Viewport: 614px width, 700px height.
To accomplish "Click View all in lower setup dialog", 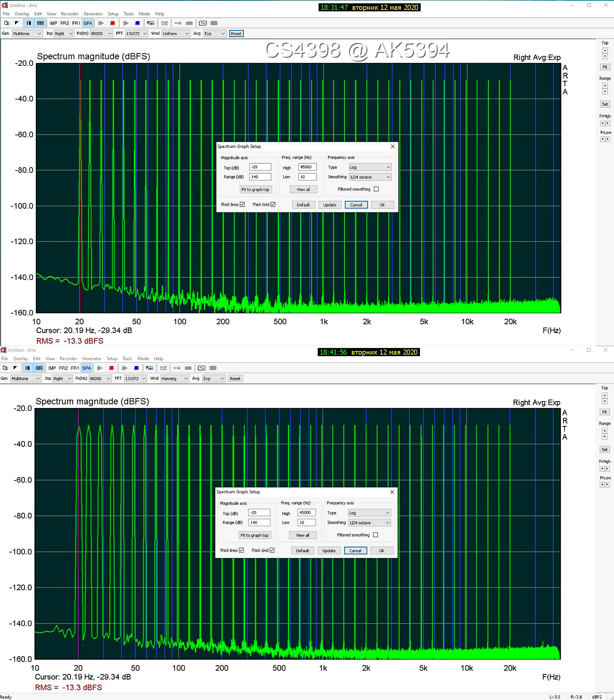I will [303, 535].
